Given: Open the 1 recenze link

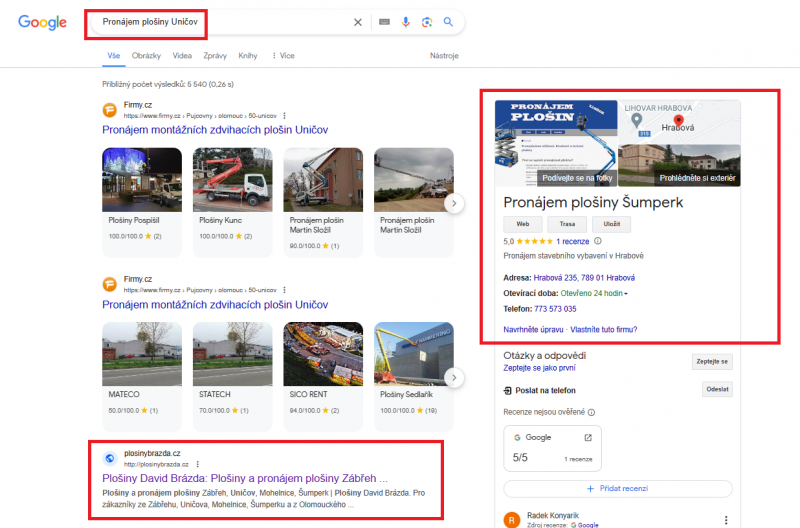Looking at the screenshot, I should click(x=572, y=241).
